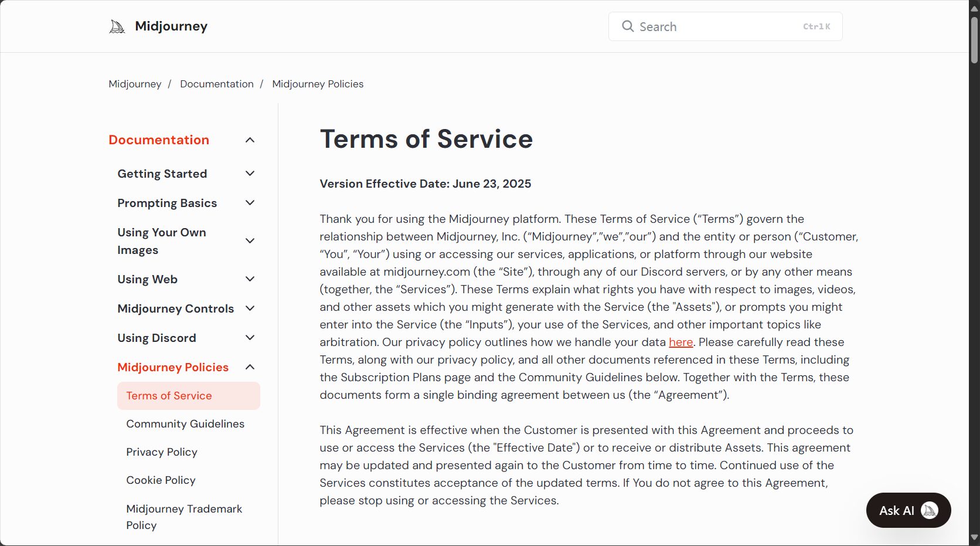This screenshot has width=980, height=546.
Task: Expand the Getting Started section
Action: coord(250,174)
